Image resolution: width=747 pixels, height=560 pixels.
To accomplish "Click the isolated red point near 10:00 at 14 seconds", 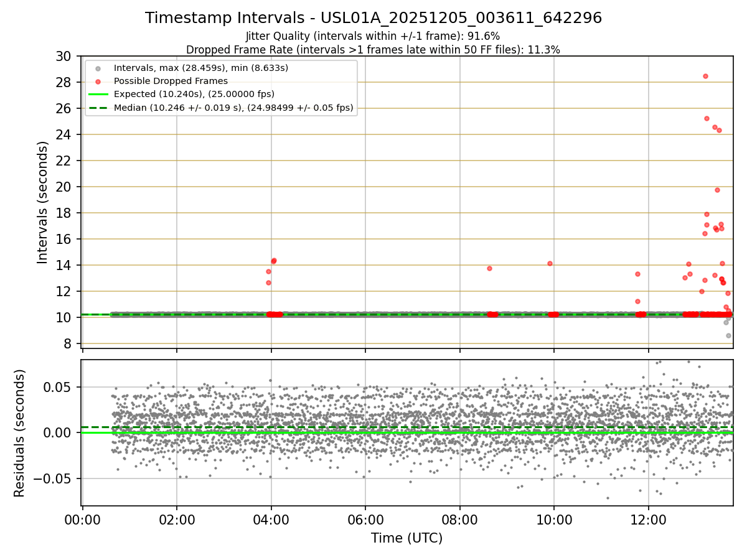I will pyautogui.click(x=550, y=263).
